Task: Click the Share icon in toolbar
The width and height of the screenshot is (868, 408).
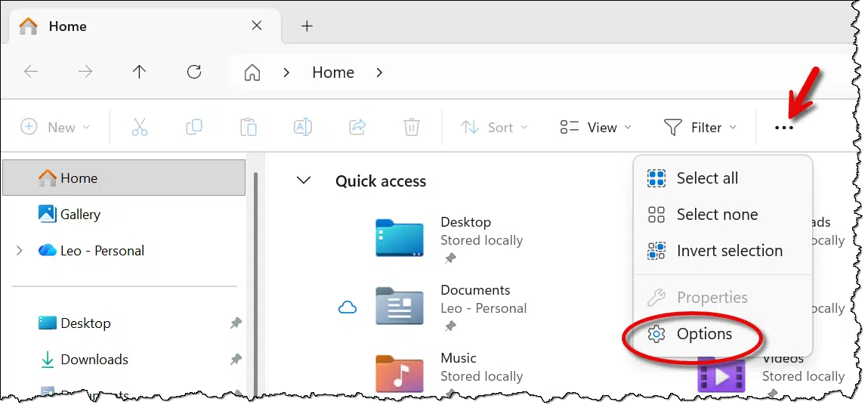Action: pyautogui.click(x=357, y=127)
